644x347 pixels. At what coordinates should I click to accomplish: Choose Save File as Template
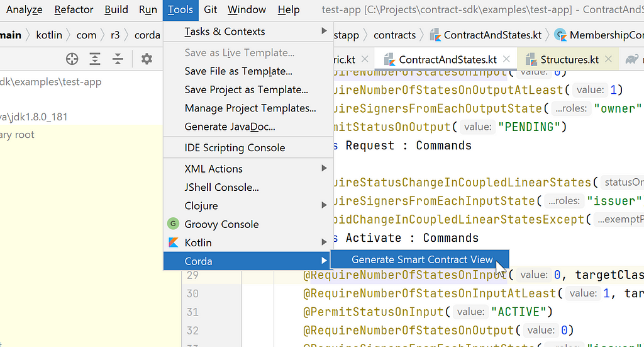248,71
